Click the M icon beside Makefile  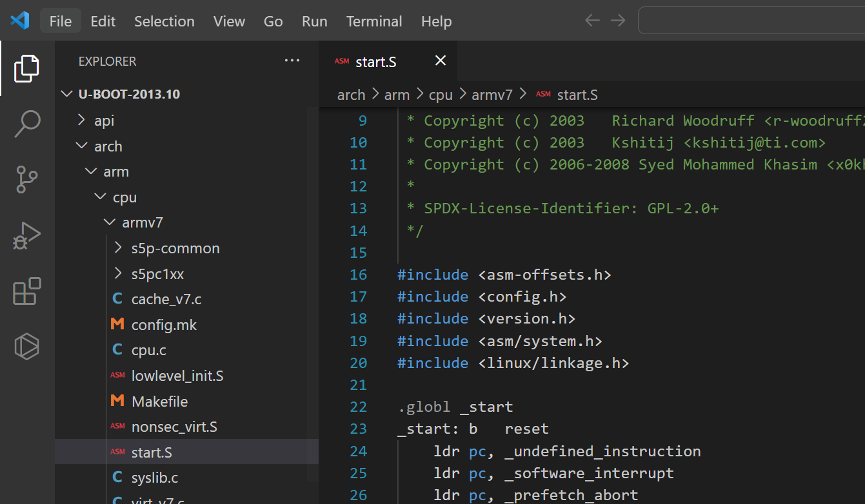tap(117, 401)
